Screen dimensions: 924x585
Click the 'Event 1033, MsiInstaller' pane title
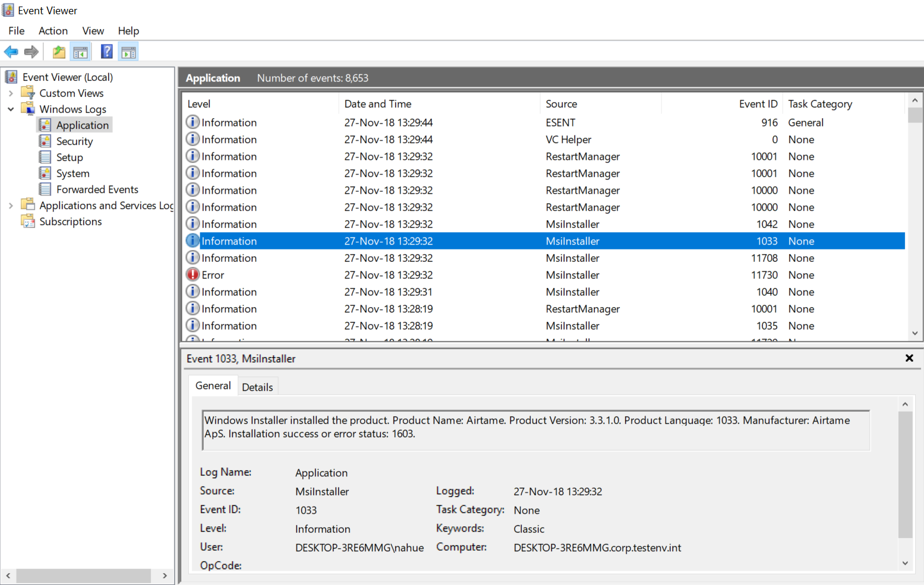(x=241, y=359)
